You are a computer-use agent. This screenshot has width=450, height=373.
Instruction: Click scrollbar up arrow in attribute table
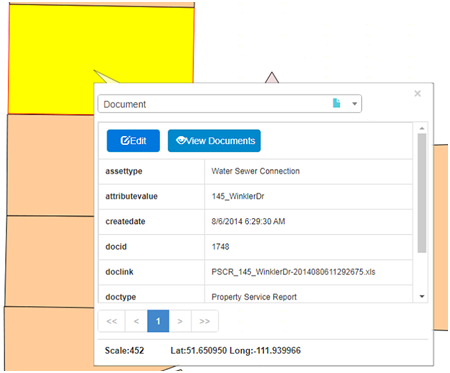tap(422, 128)
